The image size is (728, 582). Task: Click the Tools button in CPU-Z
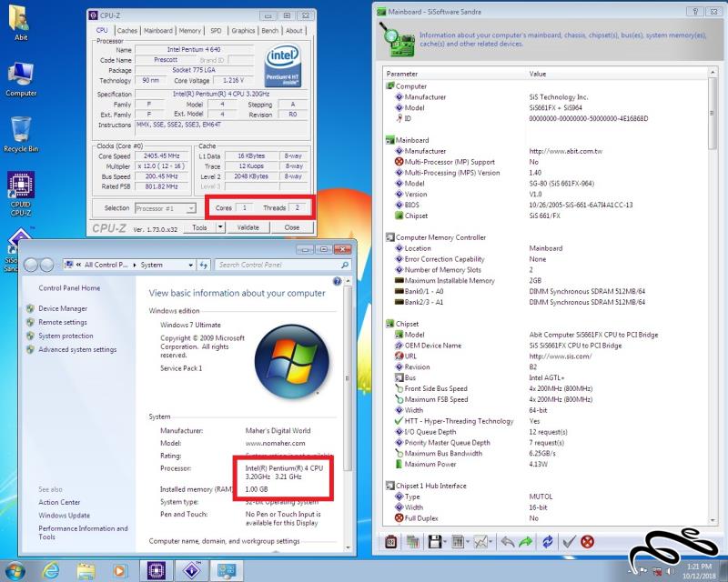coord(199,227)
